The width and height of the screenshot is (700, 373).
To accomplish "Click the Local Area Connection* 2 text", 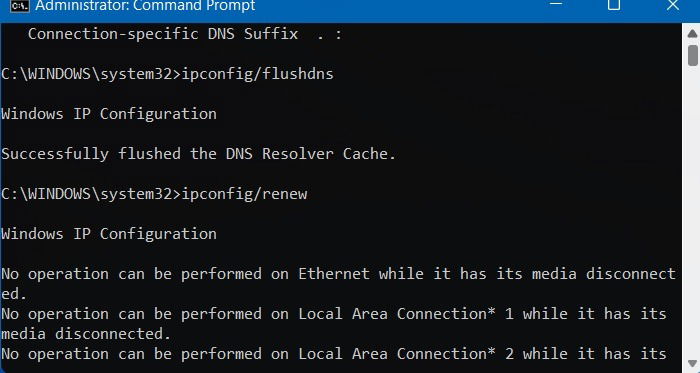I will [x=406, y=354].
